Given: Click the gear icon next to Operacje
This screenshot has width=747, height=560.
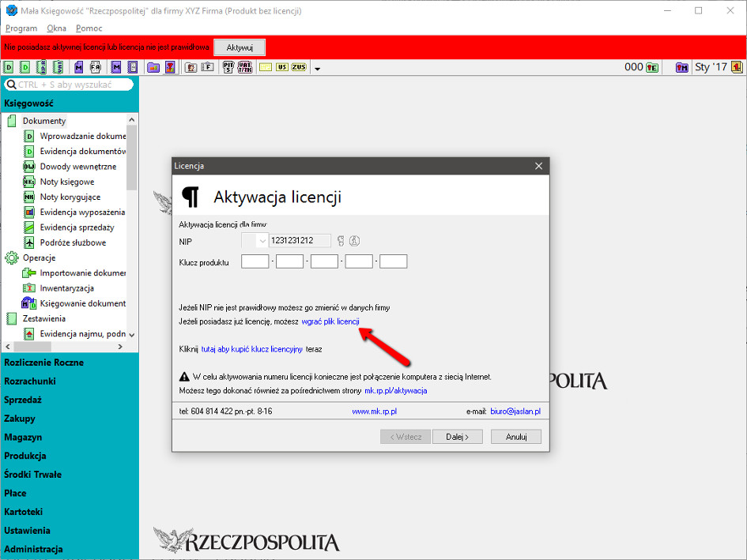Looking at the screenshot, I should (x=11, y=257).
